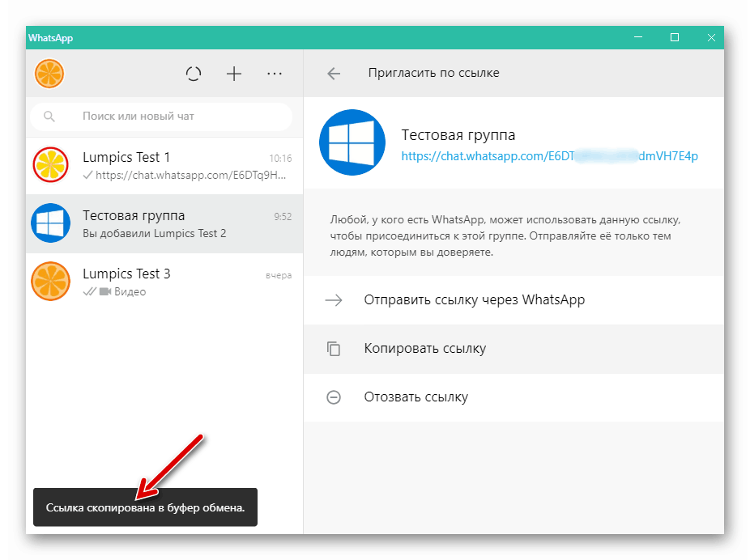This screenshot has height=560, width=750.
Task: Open the Lumpics Test 1 chat
Action: [162, 164]
